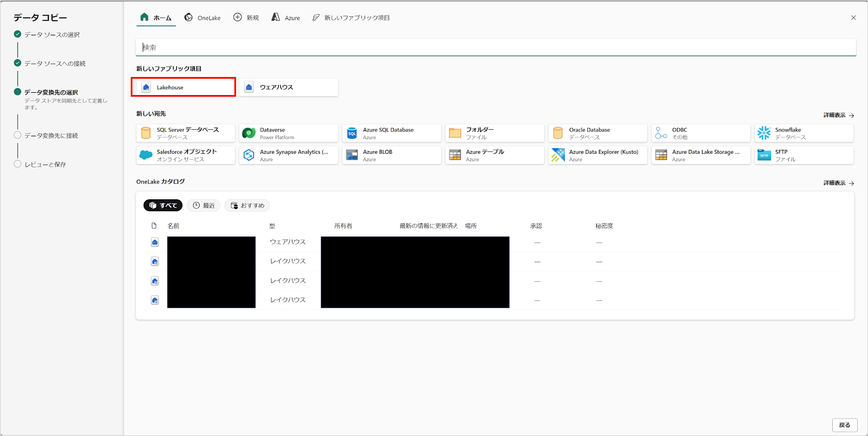868x436 pixels.
Task: Click the Dataverse icon
Action: click(249, 133)
